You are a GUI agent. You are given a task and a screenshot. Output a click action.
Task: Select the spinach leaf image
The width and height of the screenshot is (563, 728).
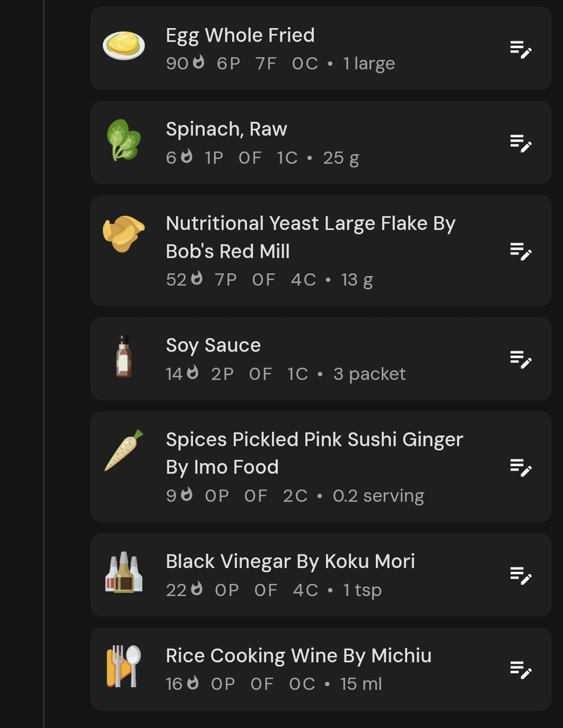pos(124,140)
